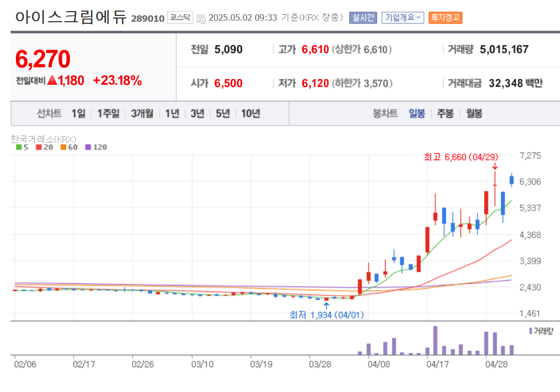Select the 5년 line chart period
Screen dimensions: 560x392
click(x=223, y=113)
